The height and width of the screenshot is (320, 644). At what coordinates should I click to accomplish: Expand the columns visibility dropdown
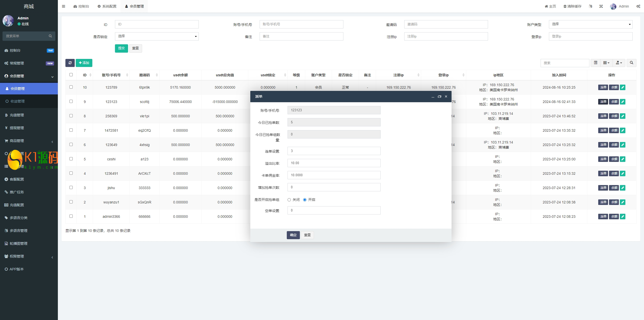click(x=606, y=63)
